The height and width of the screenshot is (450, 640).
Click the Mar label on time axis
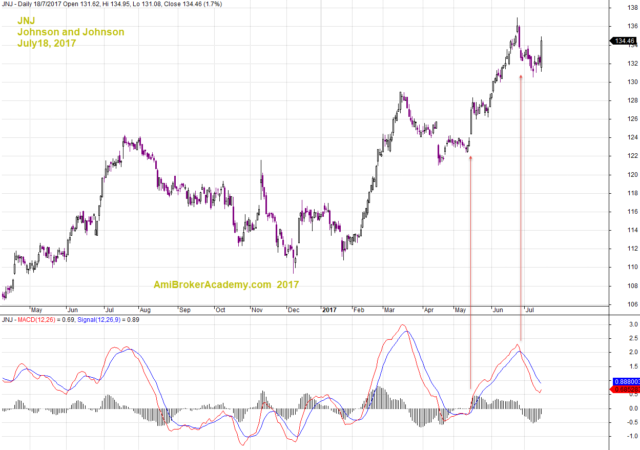389,310
